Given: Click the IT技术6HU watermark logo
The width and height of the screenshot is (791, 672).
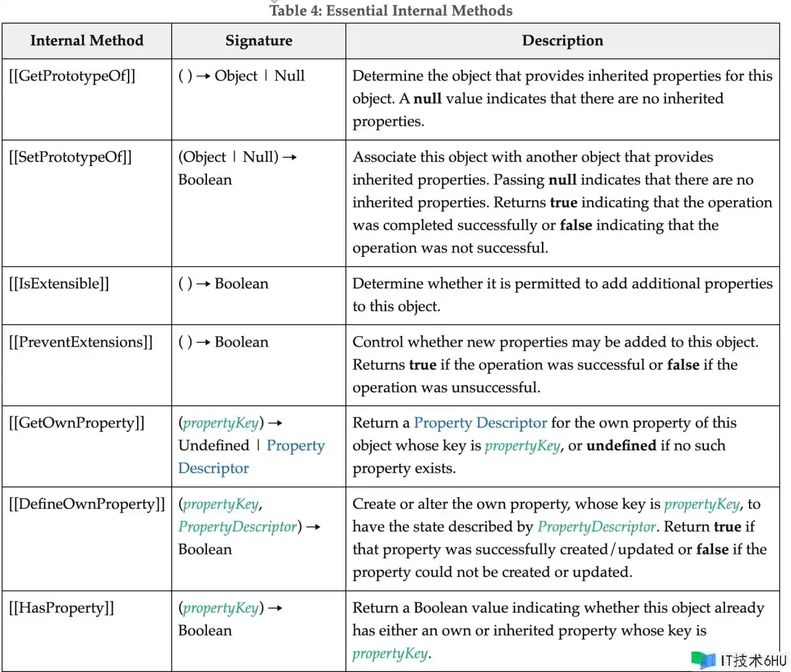Looking at the screenshot, I should [740, 660].
